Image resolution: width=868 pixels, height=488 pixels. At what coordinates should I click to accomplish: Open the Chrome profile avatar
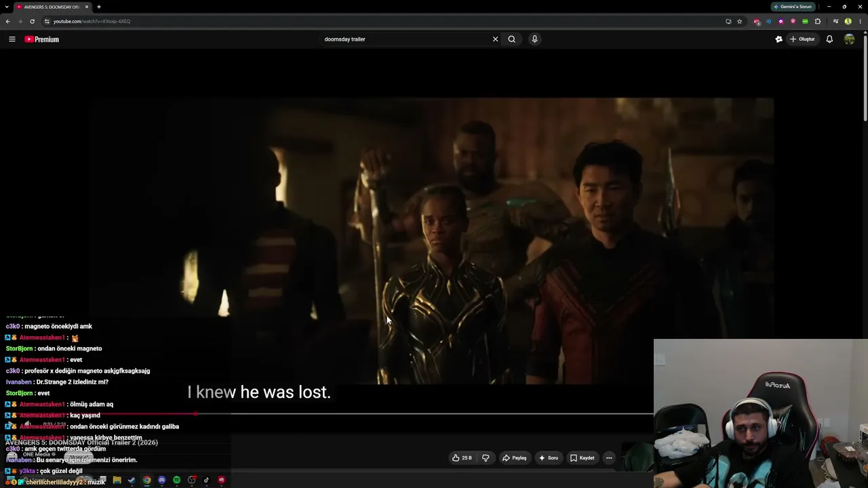[848, 21]
